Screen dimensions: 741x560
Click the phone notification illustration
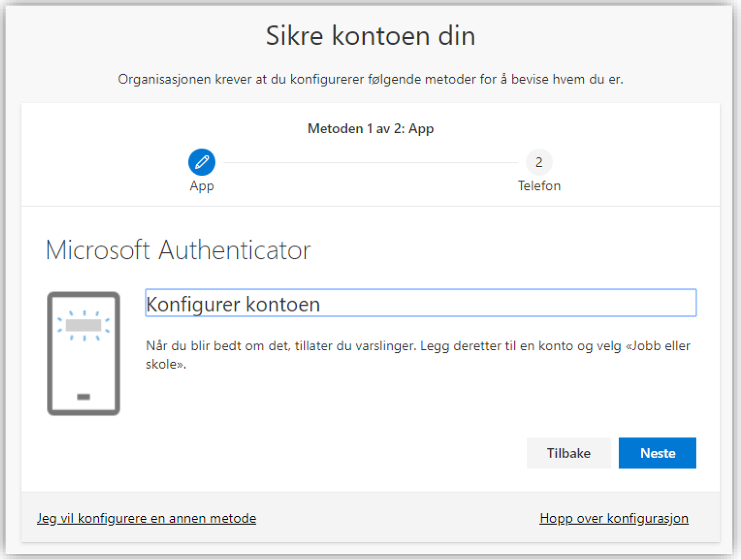pos(84,353)
